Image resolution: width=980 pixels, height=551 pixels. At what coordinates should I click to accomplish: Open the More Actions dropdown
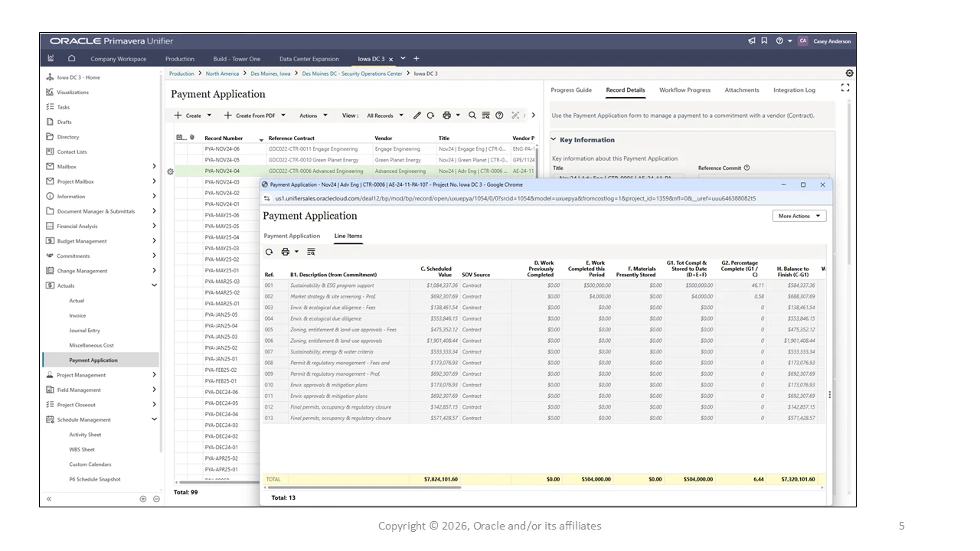coord(799,216)
